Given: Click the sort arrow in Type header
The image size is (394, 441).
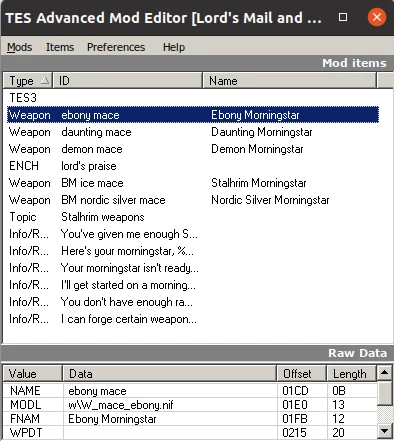Looking at the screenshot, I should [45, 80].
